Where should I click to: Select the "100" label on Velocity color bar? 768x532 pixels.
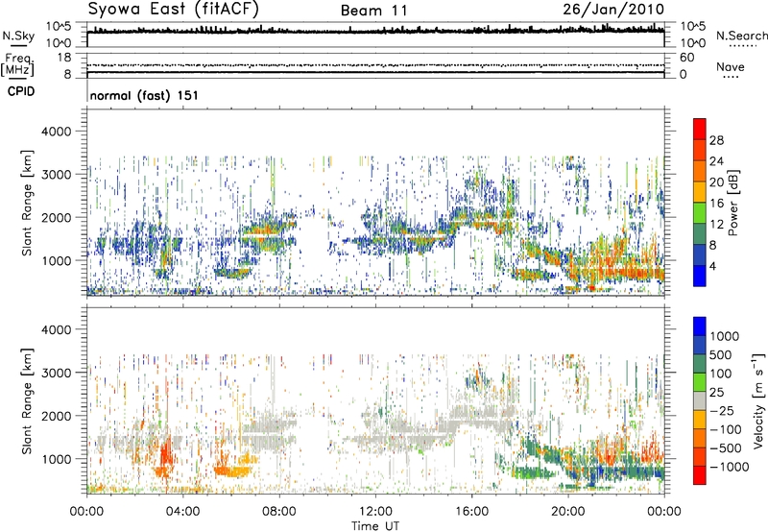[719, 374]
